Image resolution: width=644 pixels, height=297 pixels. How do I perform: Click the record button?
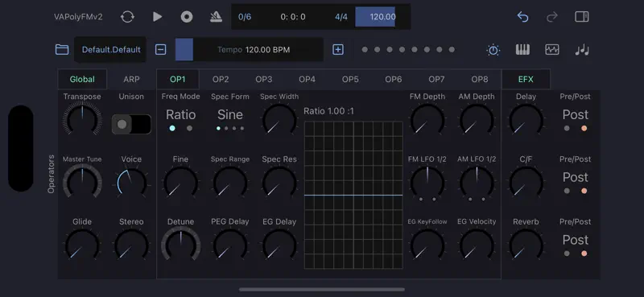(x=187, y=17)
